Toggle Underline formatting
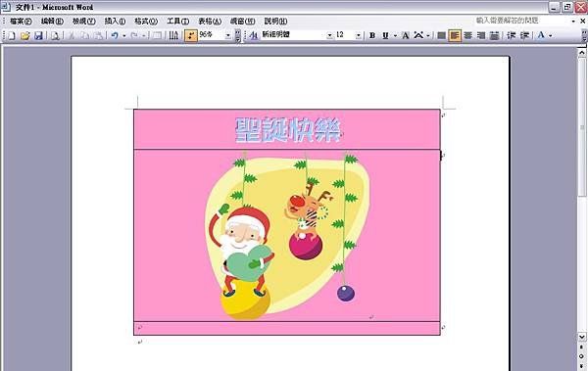 (385, 35)
